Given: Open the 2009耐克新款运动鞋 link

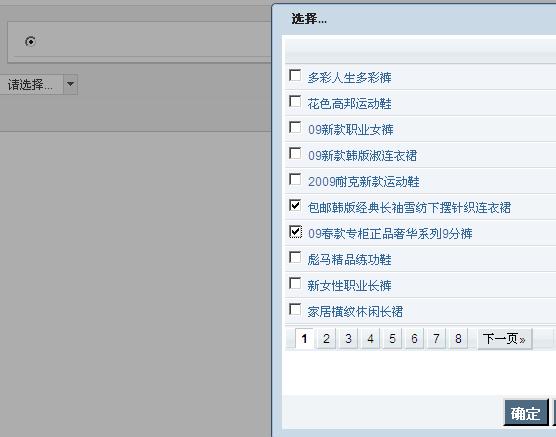Looking at the screenshot, I should pyautogui.click(x=364, y=182).
